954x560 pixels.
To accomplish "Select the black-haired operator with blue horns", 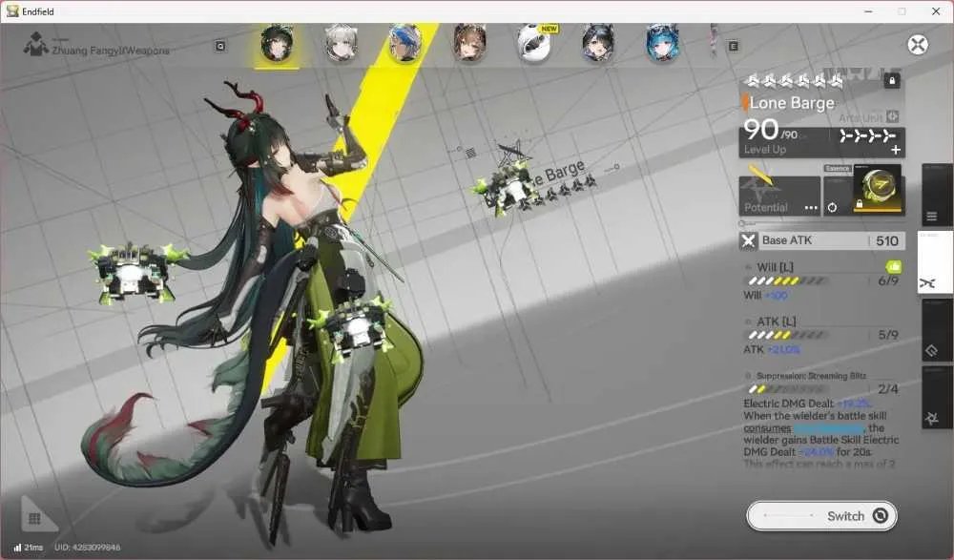I will point(598,43).
